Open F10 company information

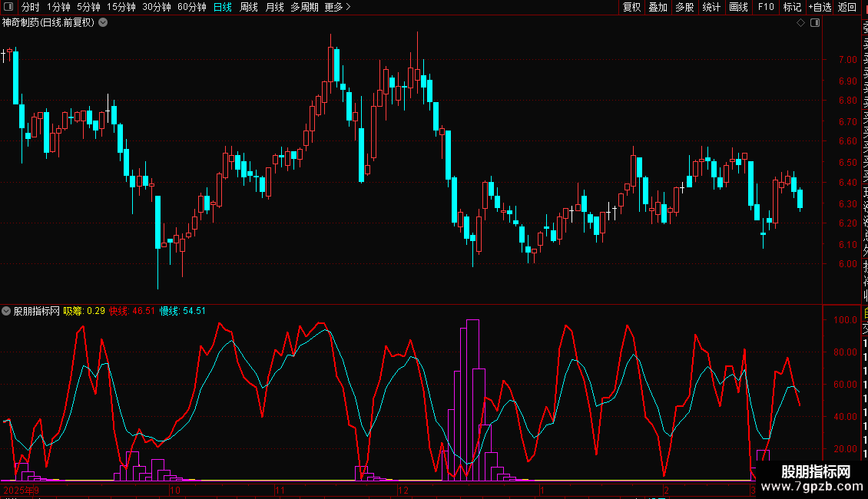(x=766, y=7)
